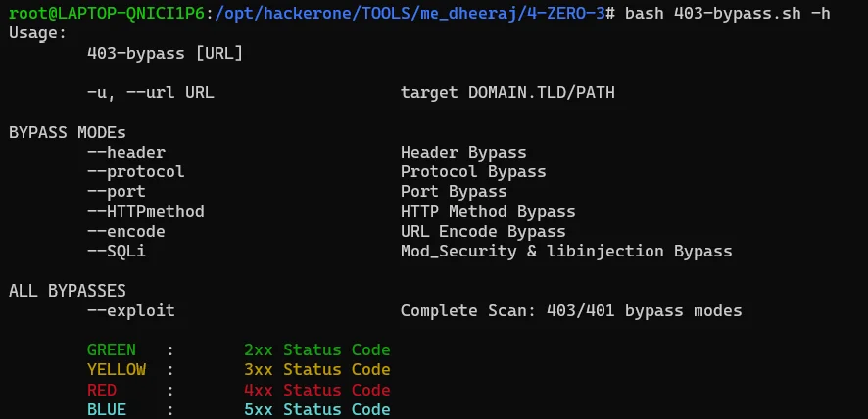Screen dimensions: 868x419
Task: Click the ALL BYPASSES heading
Action: click(x=68, y=291)
